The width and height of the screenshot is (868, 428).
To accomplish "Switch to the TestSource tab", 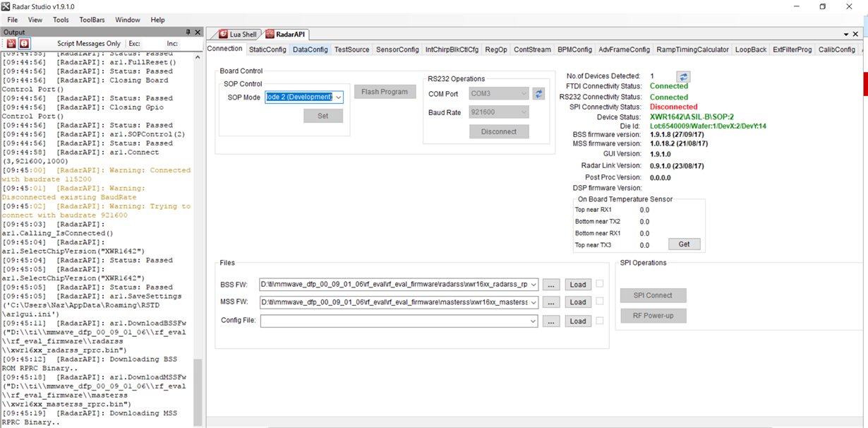I will pyautogui.click(x=351, y=49).
